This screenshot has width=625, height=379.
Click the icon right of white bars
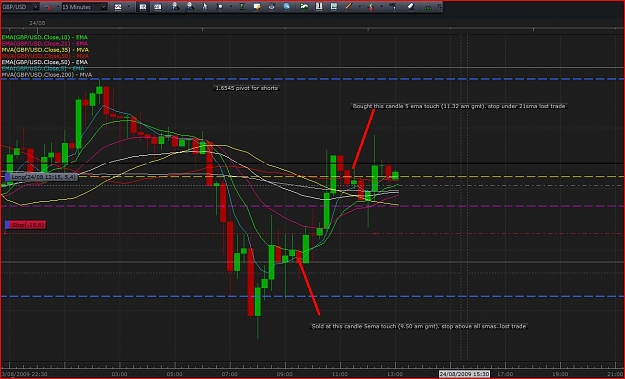click(x=334, y=7)
